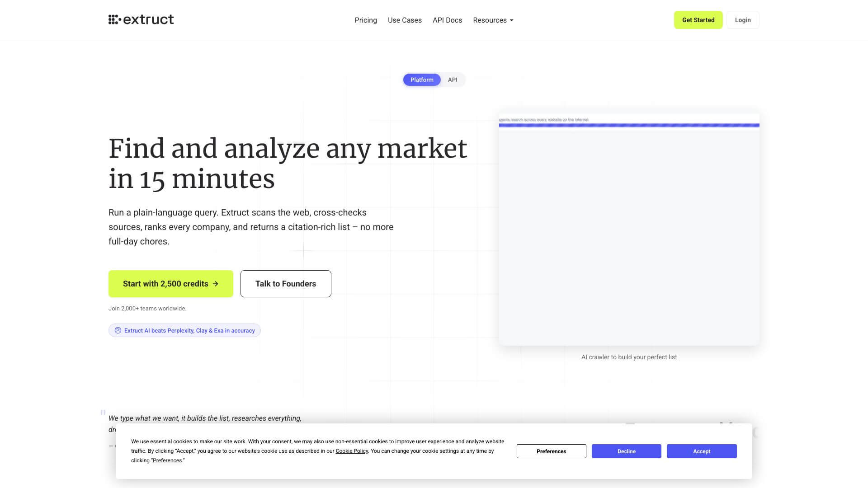Image resolution: width=868 pixels, height=488 pixels.
Task: Switch to the API pill
Action: pyautogui.click(x=453, y=80)
